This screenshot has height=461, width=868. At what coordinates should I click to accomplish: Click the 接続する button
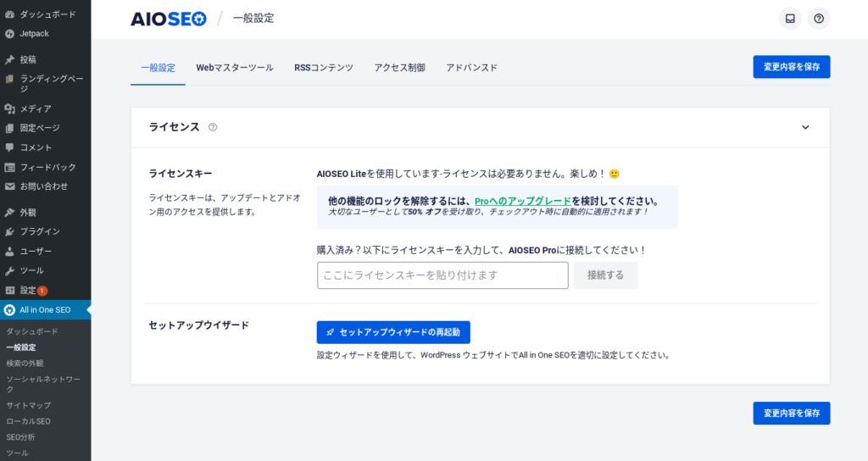coord(605,275)
